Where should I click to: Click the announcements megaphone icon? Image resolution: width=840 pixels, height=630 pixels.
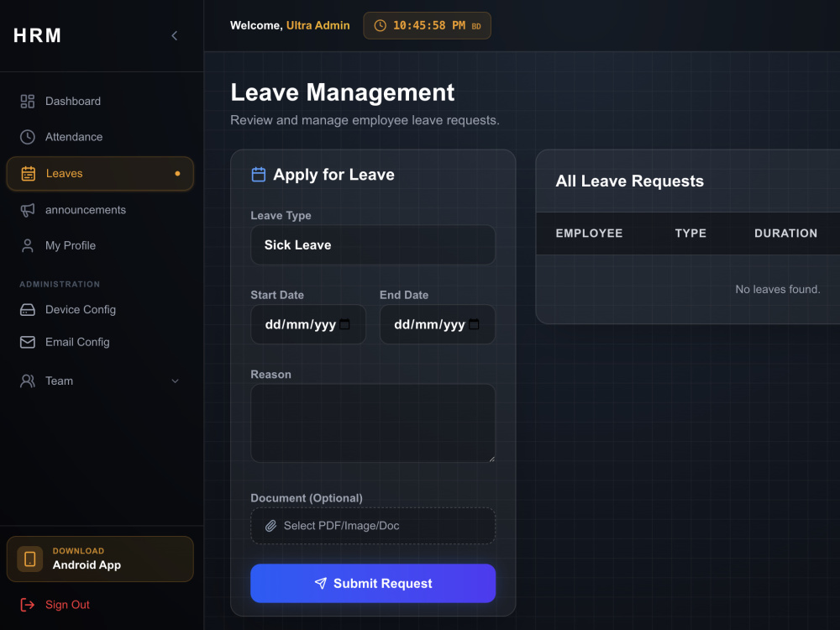click(x=28, y=210)
